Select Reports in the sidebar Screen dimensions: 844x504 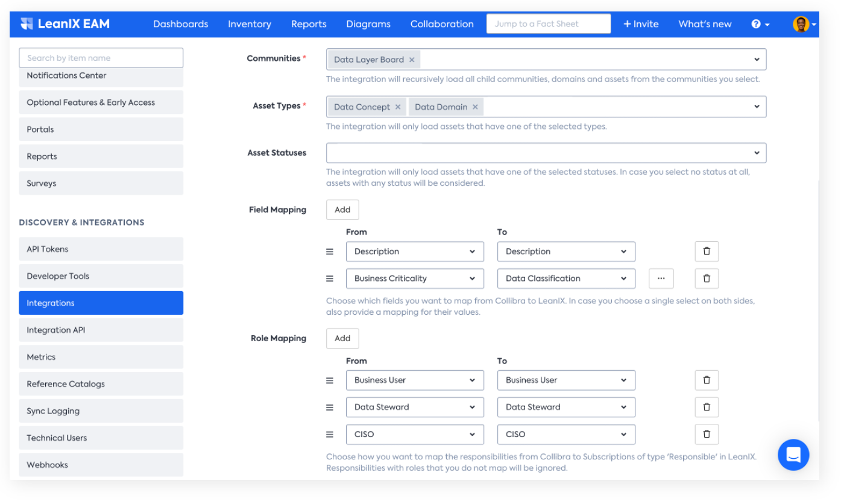coord(101,156)
